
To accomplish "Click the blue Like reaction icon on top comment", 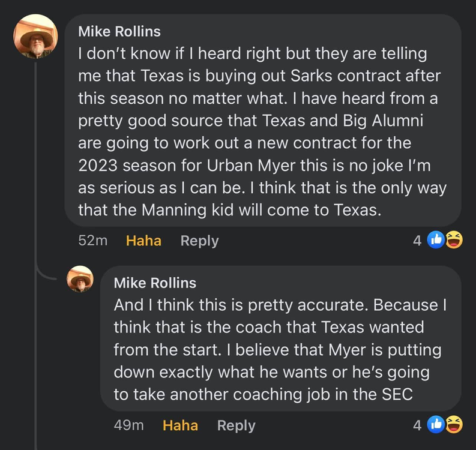I will point(435,241).
